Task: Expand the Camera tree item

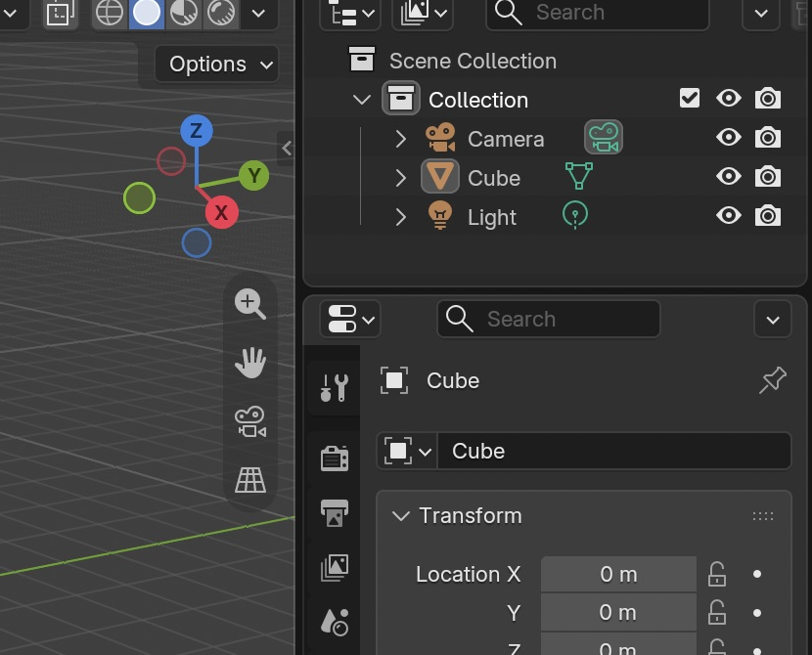Action: 400,138
